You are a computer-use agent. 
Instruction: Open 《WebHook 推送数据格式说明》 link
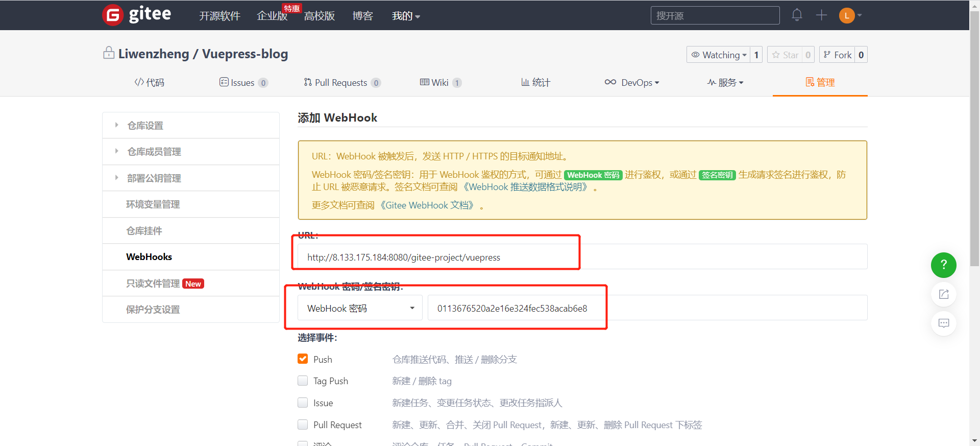(x=526, y=187)
